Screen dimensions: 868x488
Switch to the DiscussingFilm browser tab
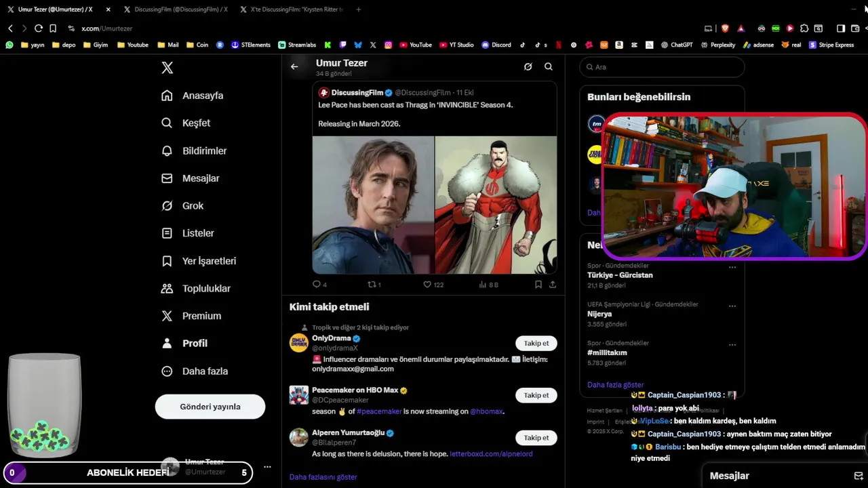point(176,9)
